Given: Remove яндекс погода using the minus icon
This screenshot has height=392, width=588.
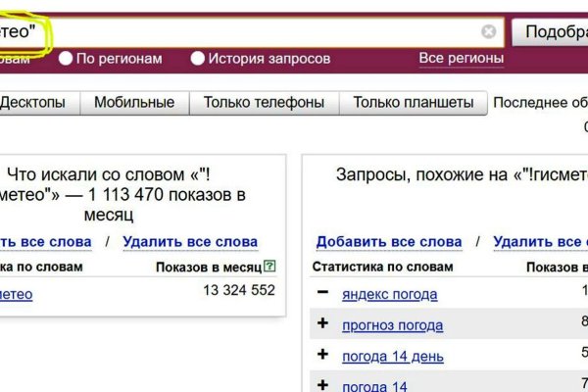Looking at the screenshot, I should [321, 293].
